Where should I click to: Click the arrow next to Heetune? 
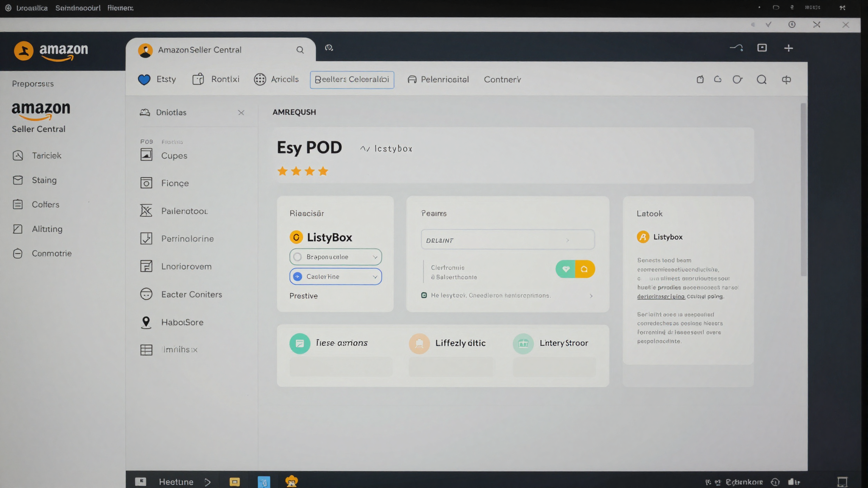pos(208,482)
